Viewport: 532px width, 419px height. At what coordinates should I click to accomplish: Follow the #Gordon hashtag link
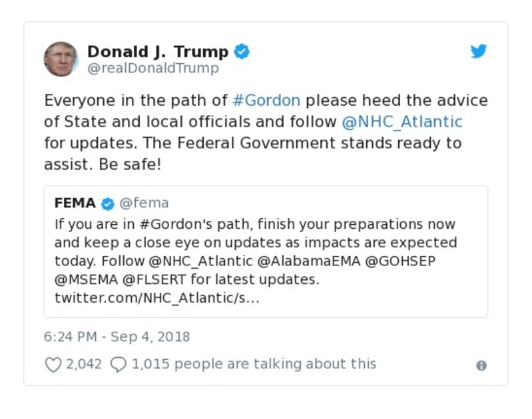click(x=266, y=100)
